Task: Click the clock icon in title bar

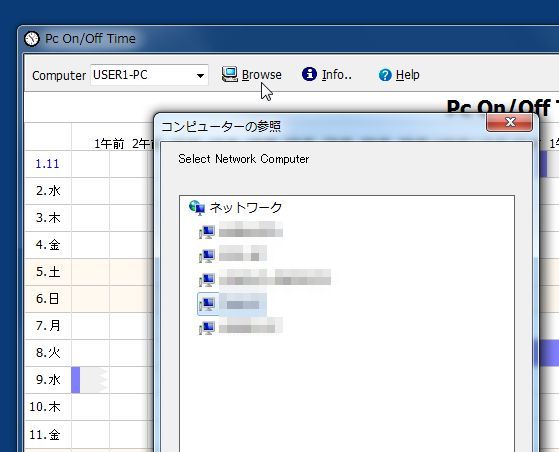Action: click(x=32, y=38)
